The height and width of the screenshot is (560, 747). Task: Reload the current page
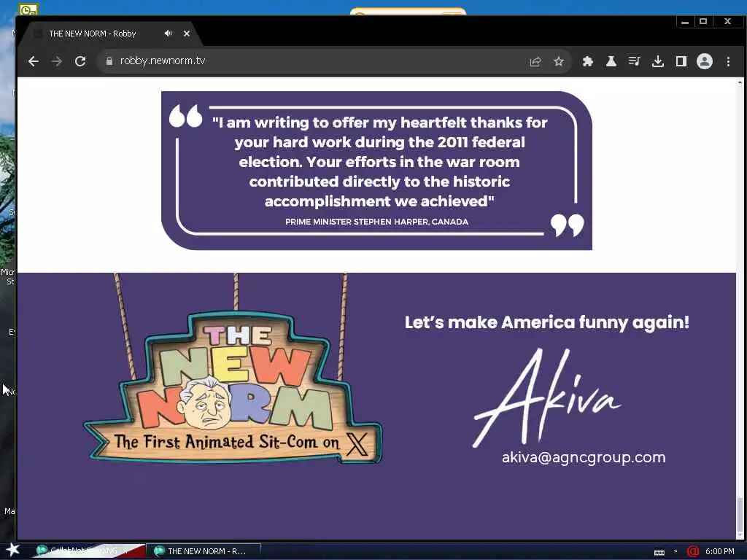(x=80, y=61)
